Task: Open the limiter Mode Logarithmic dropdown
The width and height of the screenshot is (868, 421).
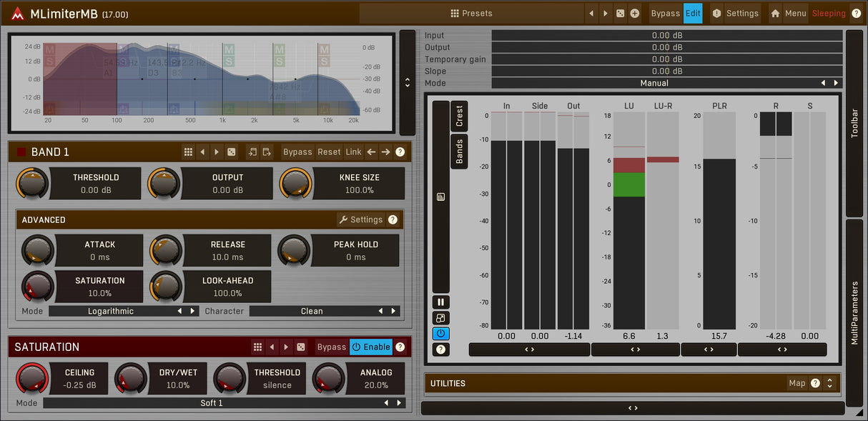Action: click(x=111, y=311)
